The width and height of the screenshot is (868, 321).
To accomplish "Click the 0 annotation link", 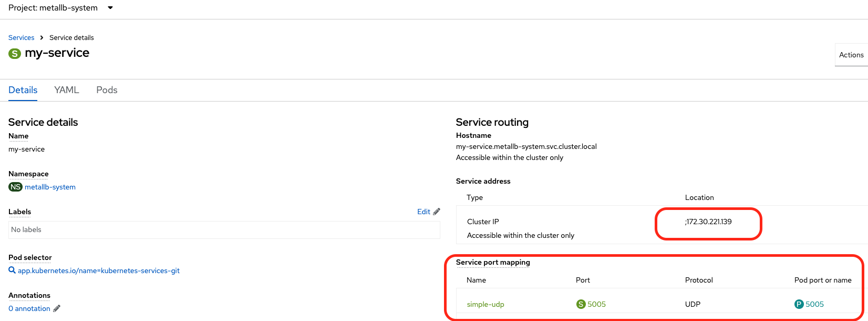I will (29, 308).
